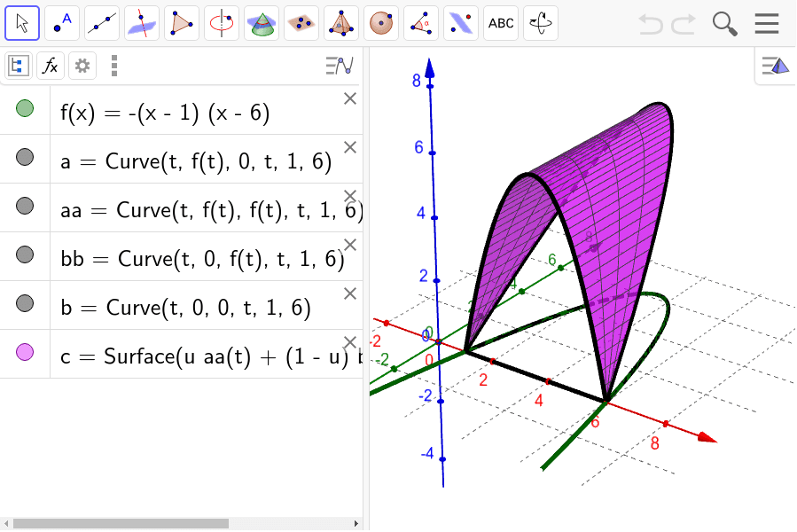Select the Sphere with Center tool

(380, 23)
